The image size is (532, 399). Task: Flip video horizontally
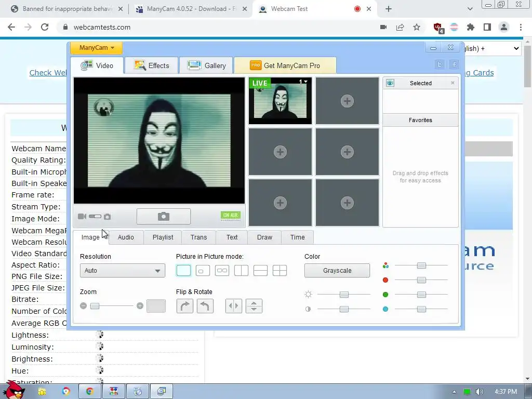point(234,306)
